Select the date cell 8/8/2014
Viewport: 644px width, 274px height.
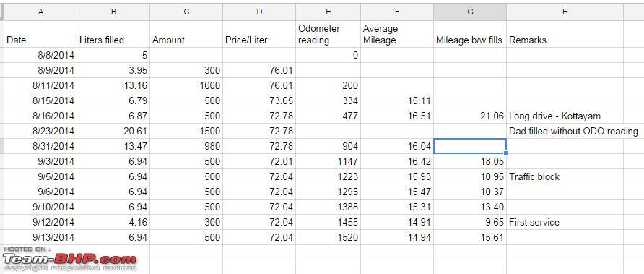(40, 55)
